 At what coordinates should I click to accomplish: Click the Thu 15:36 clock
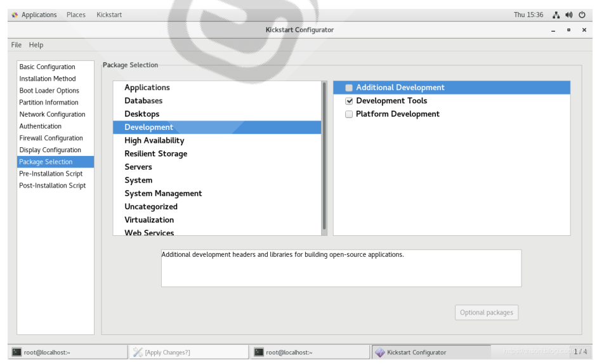click(528, 15)
